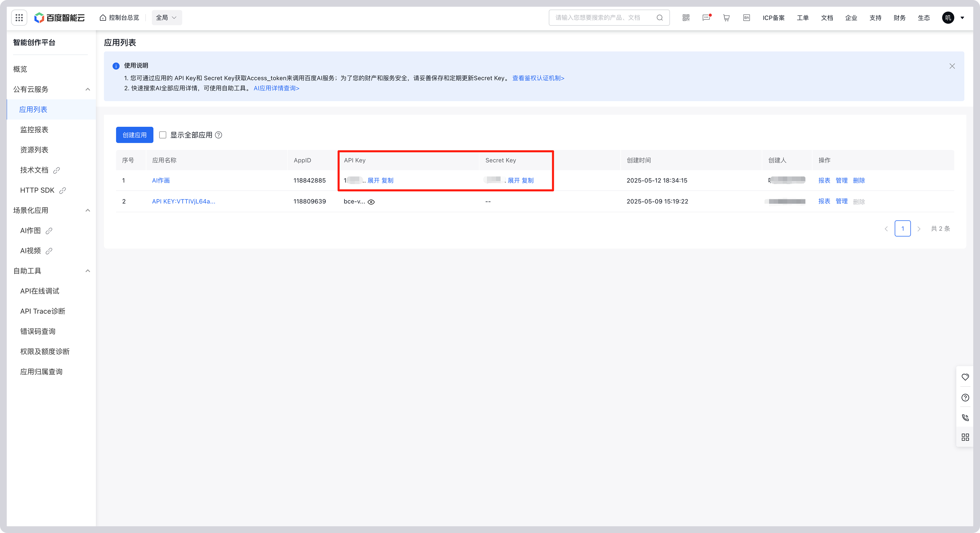This screenshot has height=533, width=980.
Task: Open 监控报表 in the sidebar
Action: coord(34,130)
